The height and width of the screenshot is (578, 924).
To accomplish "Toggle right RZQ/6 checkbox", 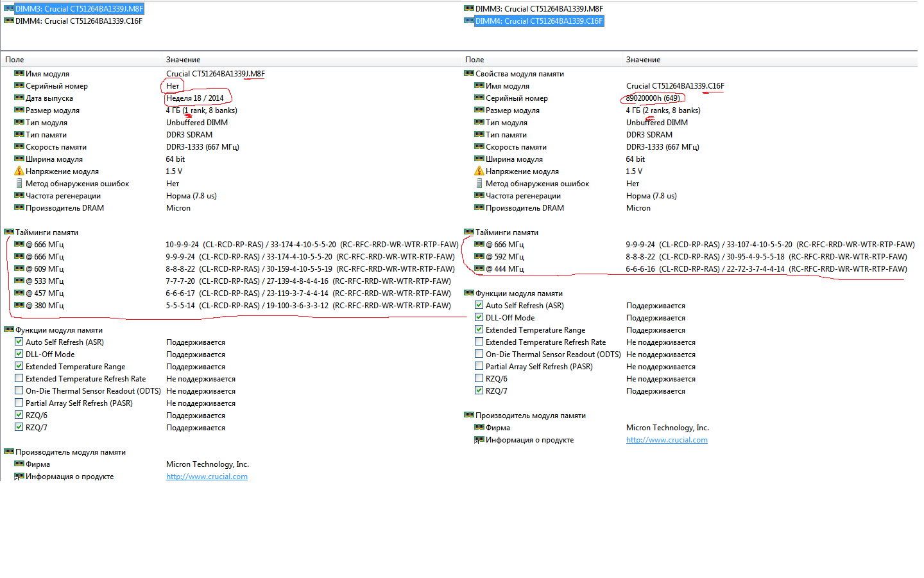I will tap(479, 379).
